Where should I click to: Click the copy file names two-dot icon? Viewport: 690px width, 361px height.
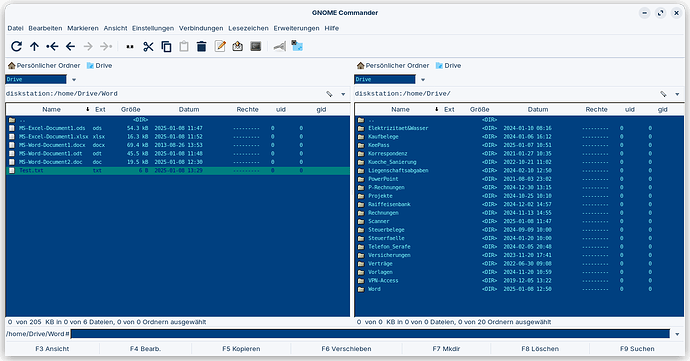130,47
